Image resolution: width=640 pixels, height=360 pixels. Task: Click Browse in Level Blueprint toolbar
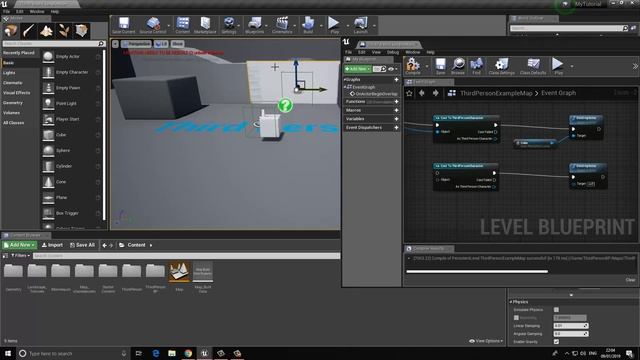click(458, 66)
